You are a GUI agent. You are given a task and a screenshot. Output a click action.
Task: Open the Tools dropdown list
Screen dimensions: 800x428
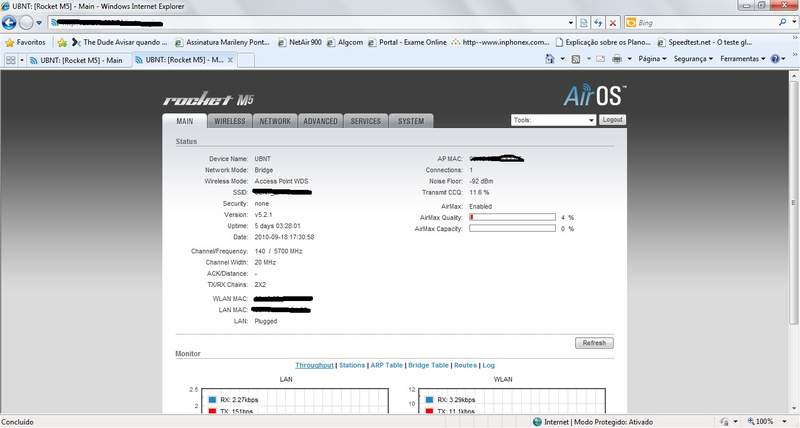point(553,120)
